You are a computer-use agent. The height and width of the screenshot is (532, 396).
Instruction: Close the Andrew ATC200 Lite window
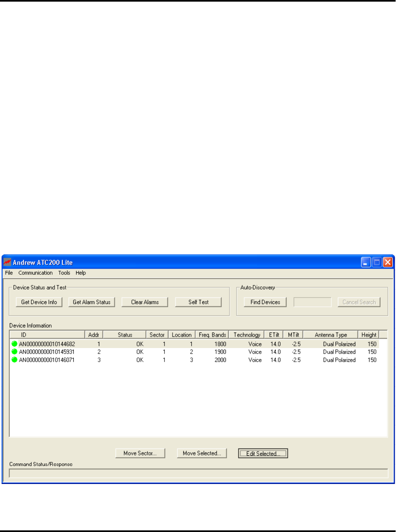pyautogui.click(x=388, y=262)
